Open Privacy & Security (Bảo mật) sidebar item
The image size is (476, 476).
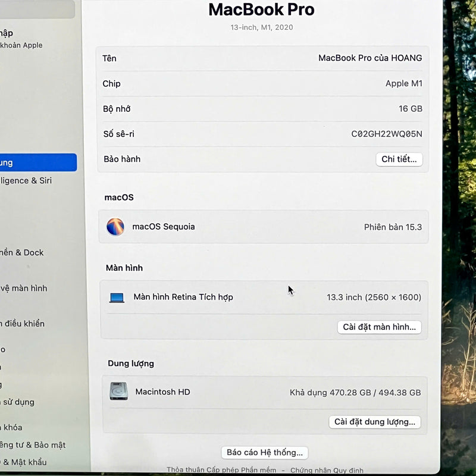[33, 445]
